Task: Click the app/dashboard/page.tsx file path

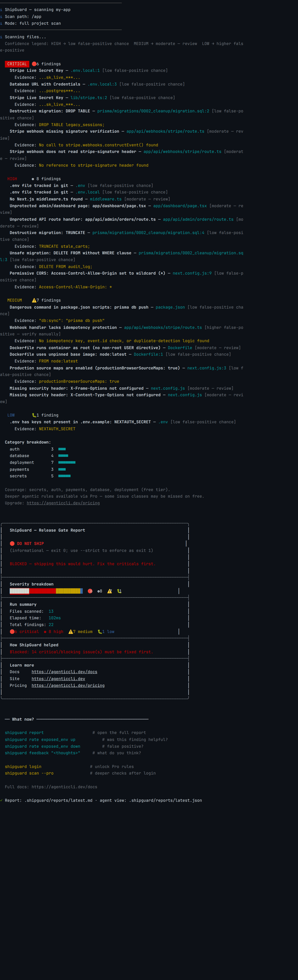Action: tap(180, 206)
